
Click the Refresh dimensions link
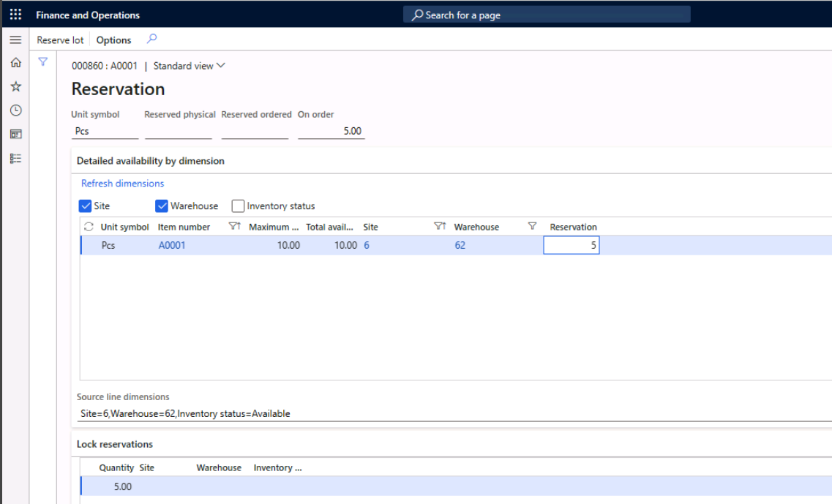tap(122, 183)
